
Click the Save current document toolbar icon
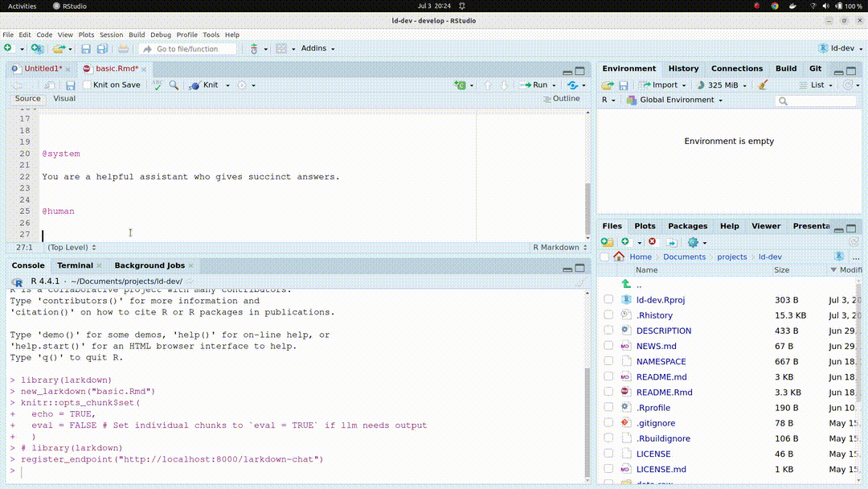point(86,49)
